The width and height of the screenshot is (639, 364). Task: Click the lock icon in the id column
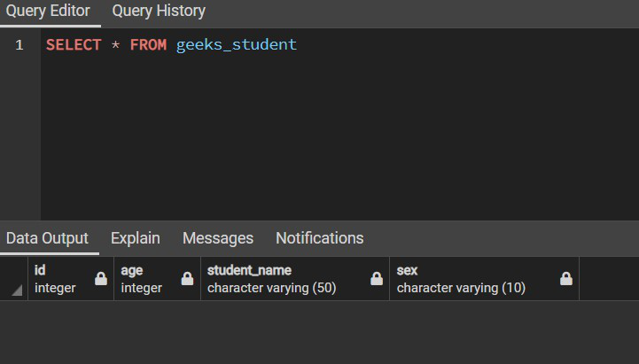click(101, 279)
